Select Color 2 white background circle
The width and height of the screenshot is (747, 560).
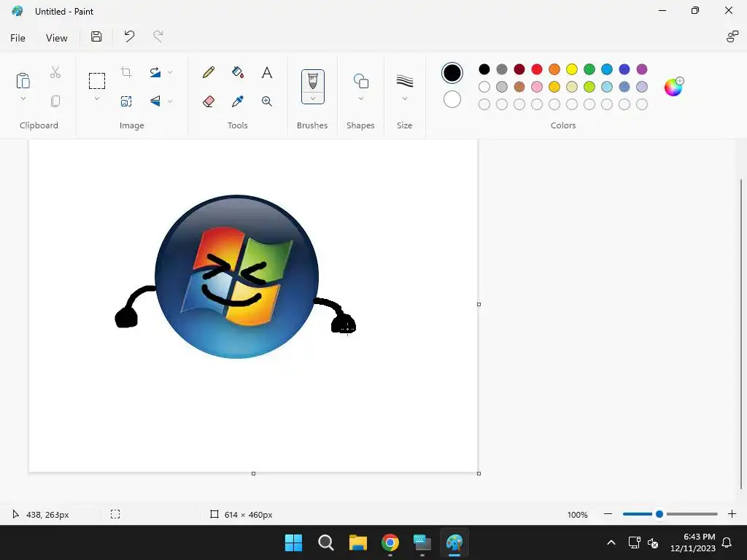point(452,99)
